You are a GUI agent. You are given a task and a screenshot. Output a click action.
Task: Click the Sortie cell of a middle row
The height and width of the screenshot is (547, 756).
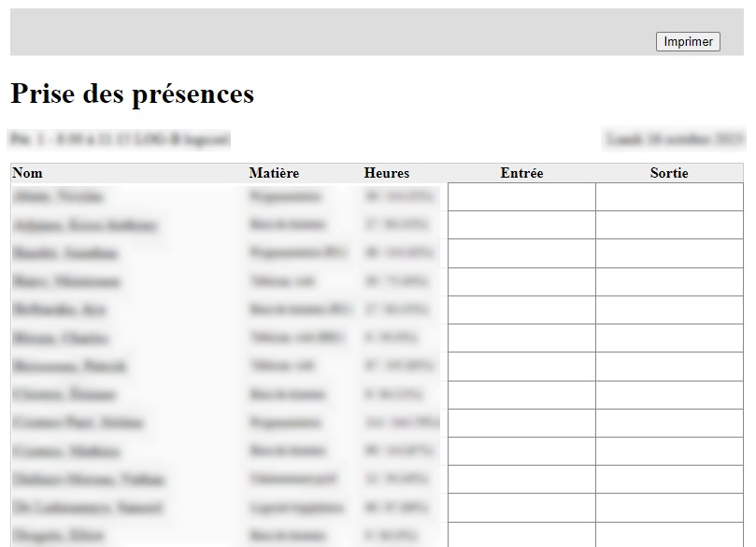pyautogui.click(x=669, y=366)
